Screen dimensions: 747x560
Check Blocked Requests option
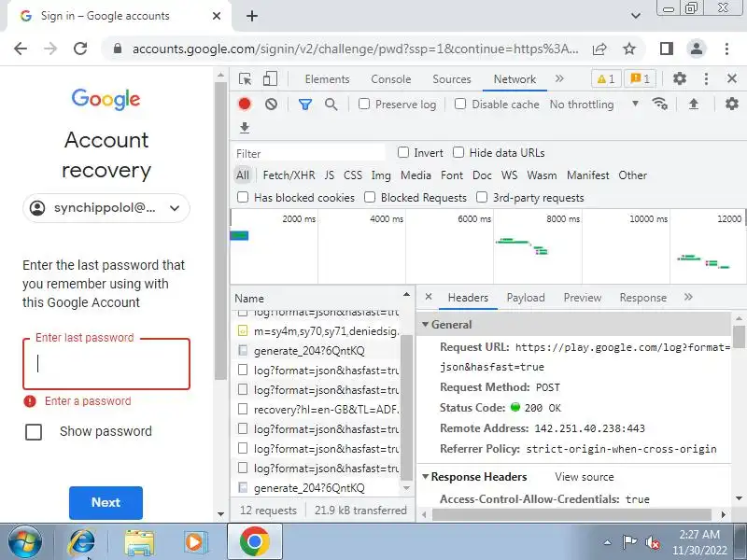pyautogui.click(x=370, y=197)
